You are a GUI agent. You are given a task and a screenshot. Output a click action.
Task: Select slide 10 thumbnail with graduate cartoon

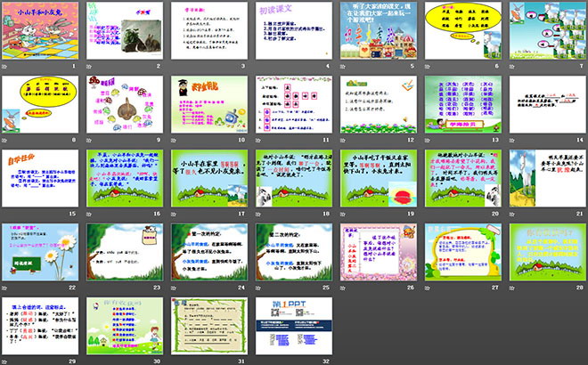coord(209,104)
